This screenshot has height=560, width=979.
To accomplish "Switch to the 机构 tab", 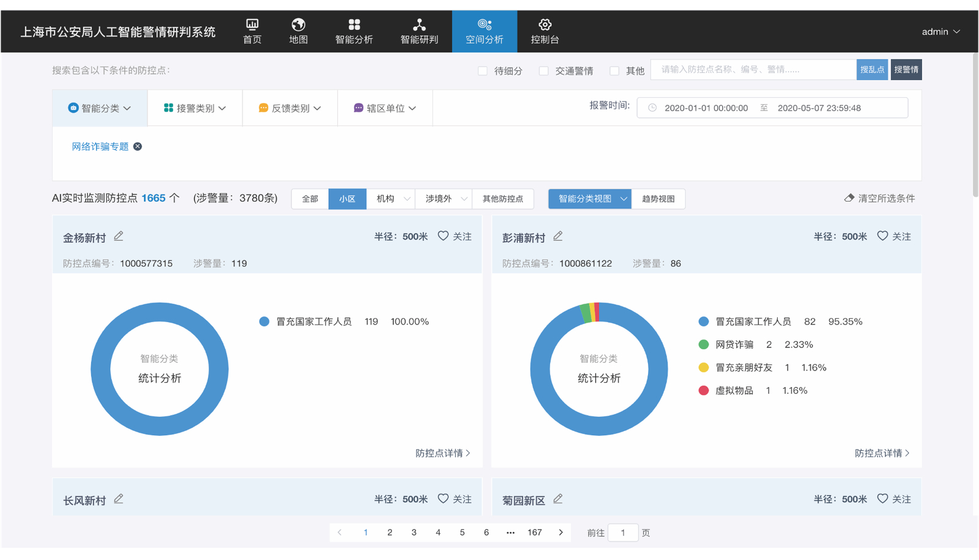I will pos(386,199).
